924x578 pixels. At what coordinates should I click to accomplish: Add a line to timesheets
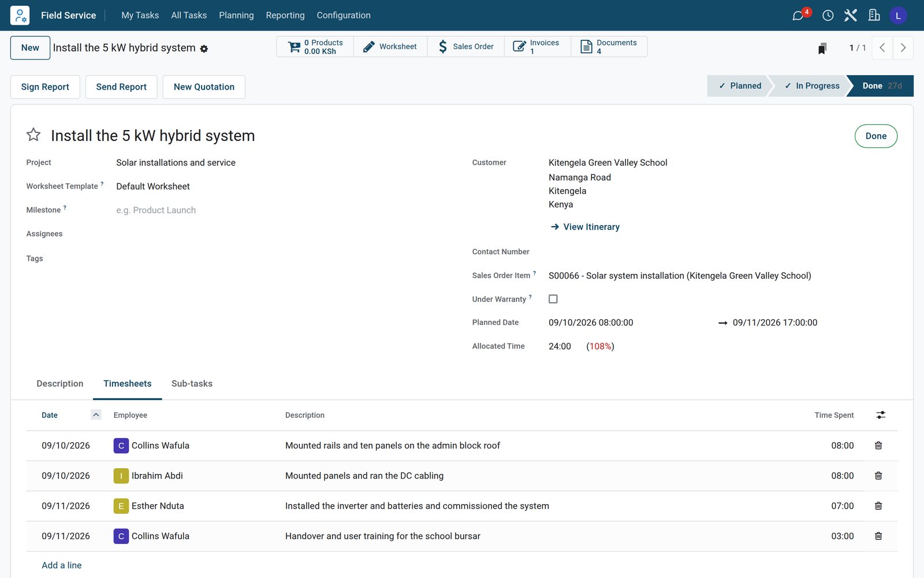(61, 565)
